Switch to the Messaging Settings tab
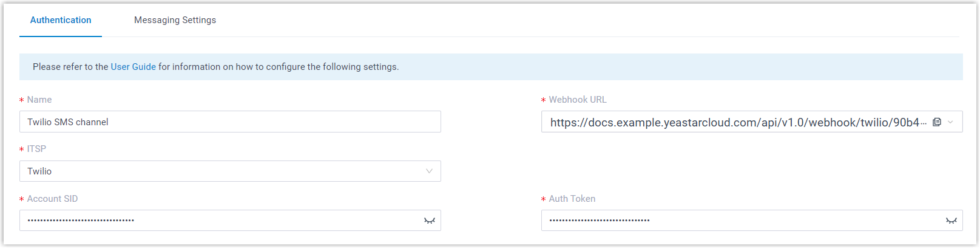This screenshot has width=980, height=248. click(x=175, y=20)
